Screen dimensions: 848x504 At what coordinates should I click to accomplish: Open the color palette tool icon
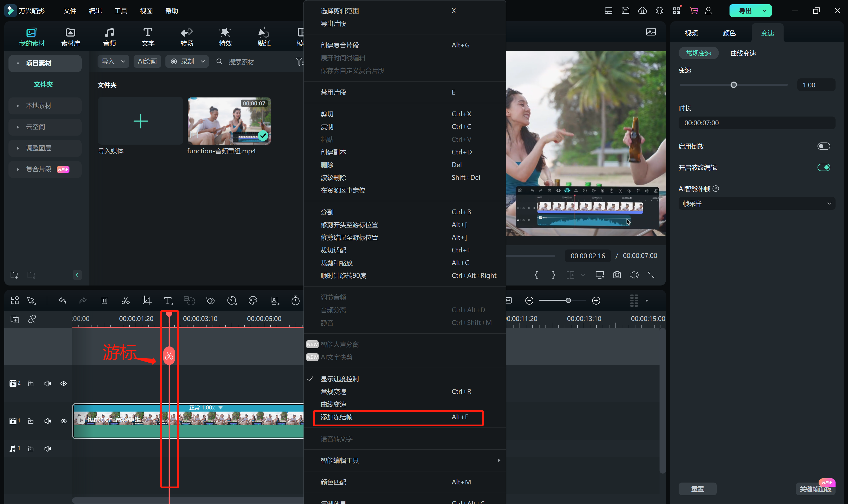point(253,301)
